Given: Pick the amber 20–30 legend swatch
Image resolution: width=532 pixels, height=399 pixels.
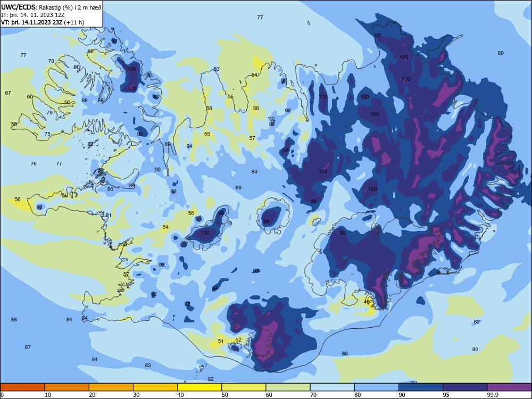Looking at the screenshot, I should [x=111, y=387].
